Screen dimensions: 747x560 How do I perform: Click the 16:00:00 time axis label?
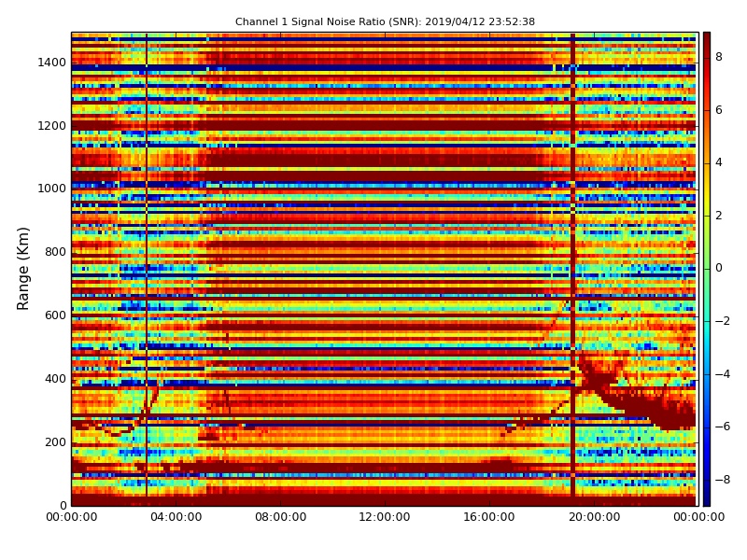[x=489, y=517]
